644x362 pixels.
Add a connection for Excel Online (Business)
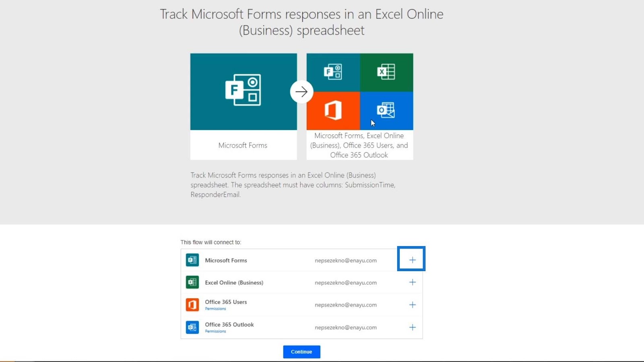(x=413, y=282)
